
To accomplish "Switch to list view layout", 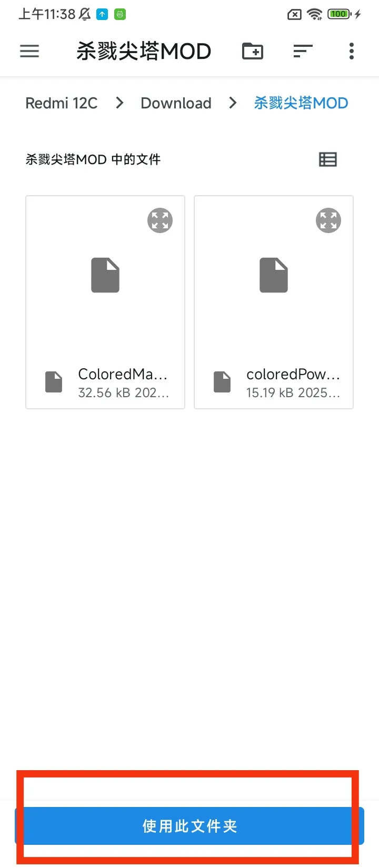I will pyautogui.click(x=328, y=159).
